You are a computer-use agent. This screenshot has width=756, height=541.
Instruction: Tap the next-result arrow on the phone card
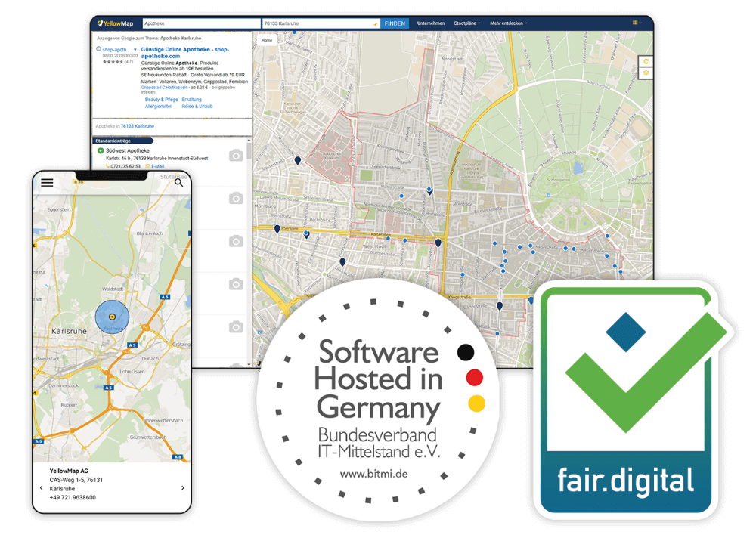[x=183, y=487]
